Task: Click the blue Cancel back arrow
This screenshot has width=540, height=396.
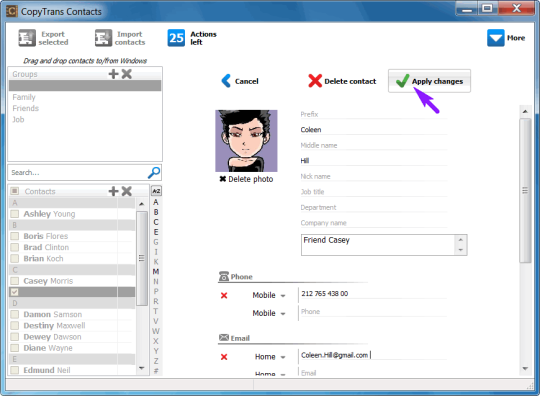Action: [226, 81]
